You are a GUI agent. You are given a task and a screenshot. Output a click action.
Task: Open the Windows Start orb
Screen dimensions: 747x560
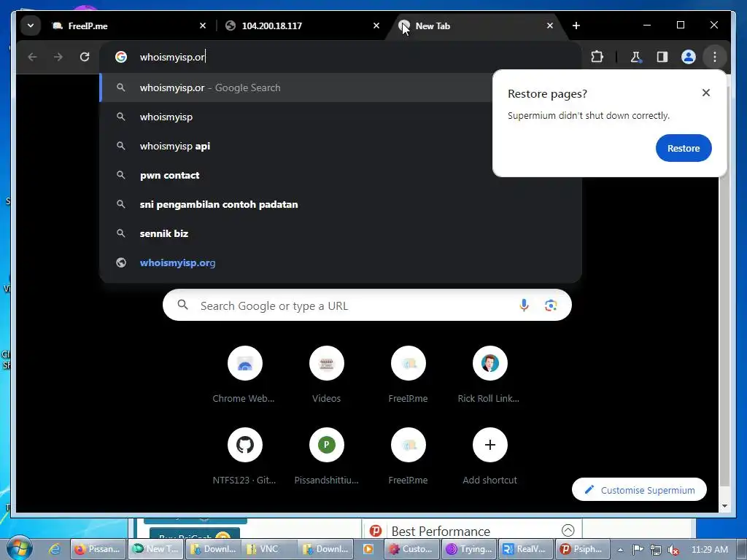(x=19, y=548)
